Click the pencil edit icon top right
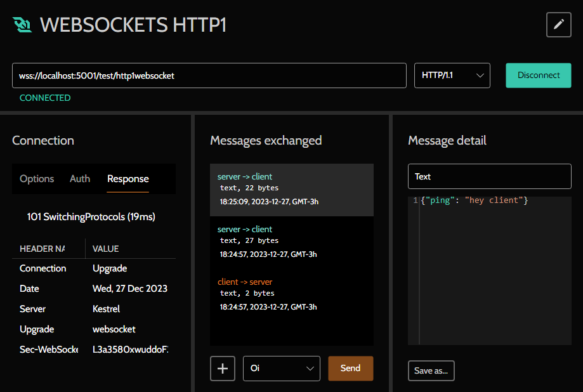This screenshot has height=392, width=583. coord(558,24)
